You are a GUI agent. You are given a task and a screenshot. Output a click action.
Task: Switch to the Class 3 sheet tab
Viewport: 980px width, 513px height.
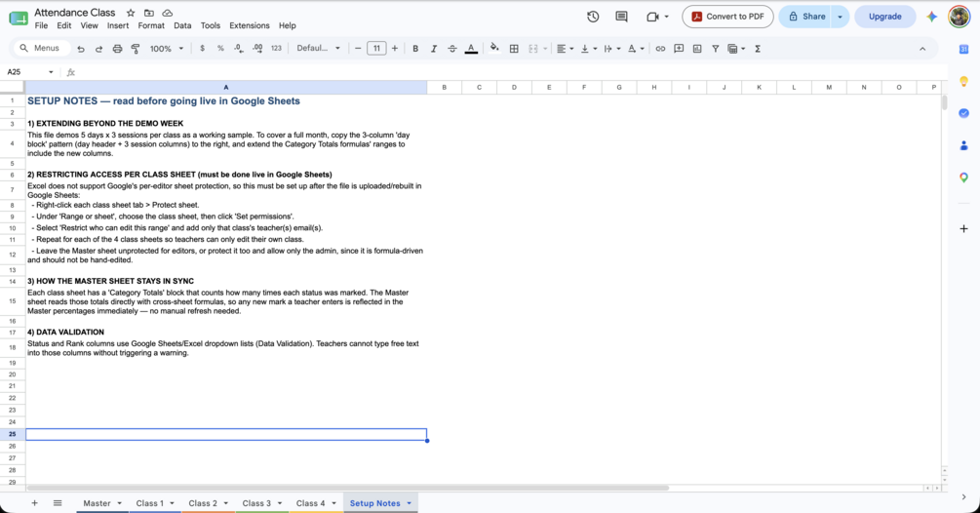(256, 503)
